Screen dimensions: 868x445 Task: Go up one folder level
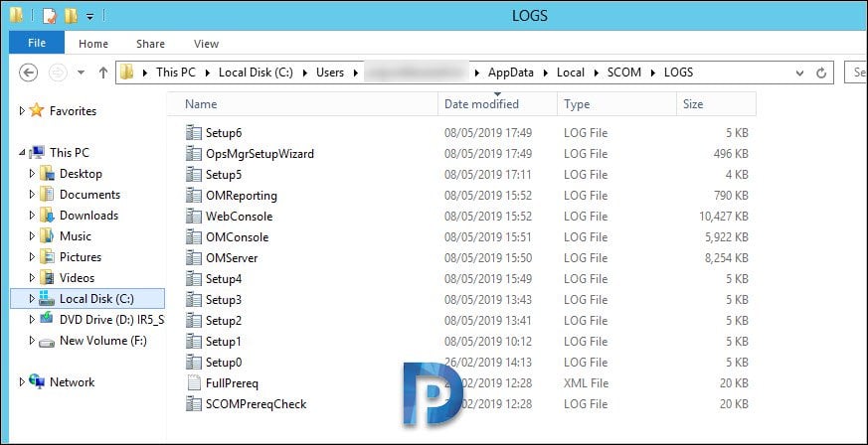click(x=103, y=73)
